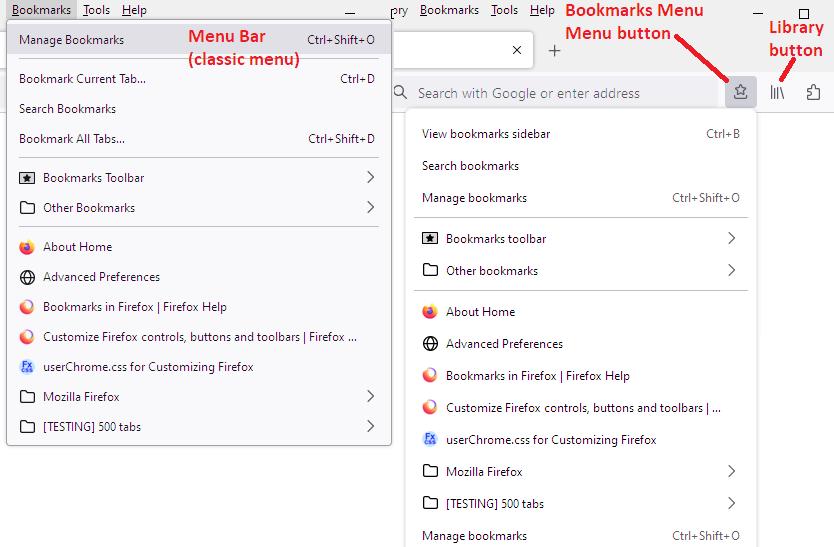Viewport: 834px width, 547px height.
Task: Click Firefox icon beside About Home in left menu
Action: 27,247
